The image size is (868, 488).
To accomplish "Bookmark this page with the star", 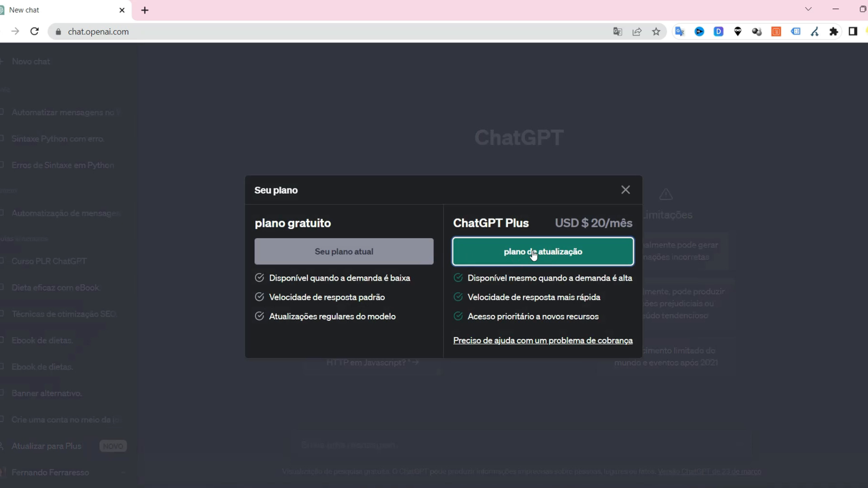I will (656, 31).
